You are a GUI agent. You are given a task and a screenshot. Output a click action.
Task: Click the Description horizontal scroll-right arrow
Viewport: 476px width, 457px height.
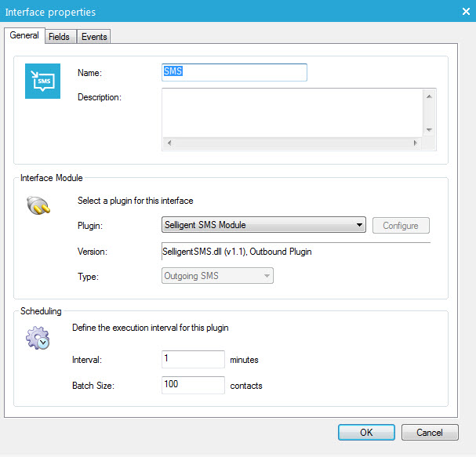coord(416,143)
